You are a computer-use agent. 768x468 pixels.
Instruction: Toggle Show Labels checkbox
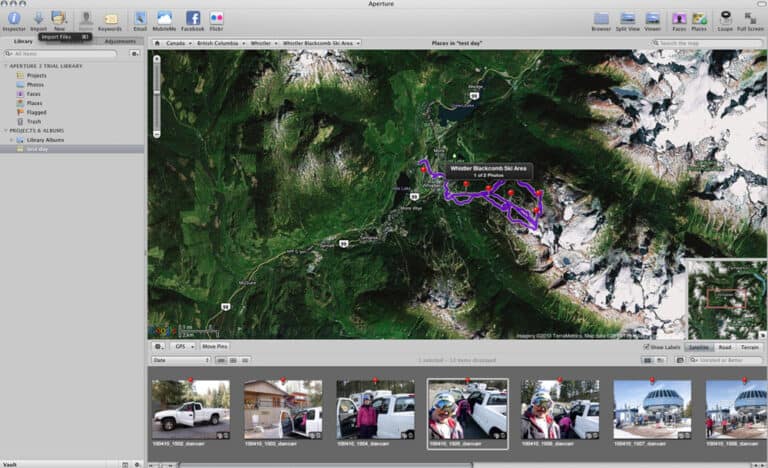646,347
